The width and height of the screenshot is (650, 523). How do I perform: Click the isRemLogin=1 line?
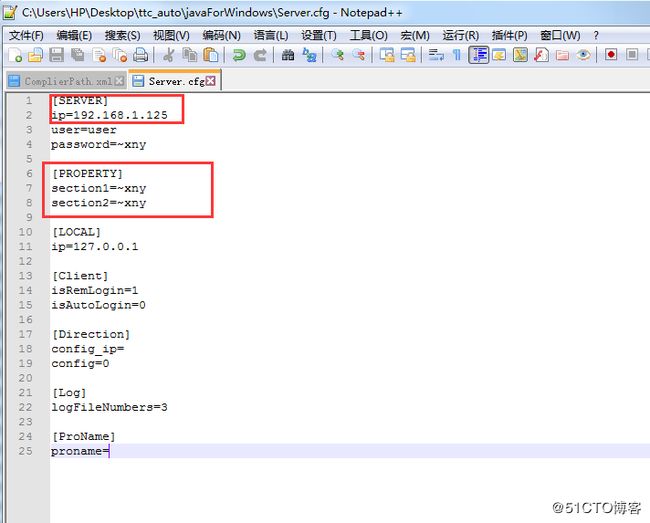[95, 291]
